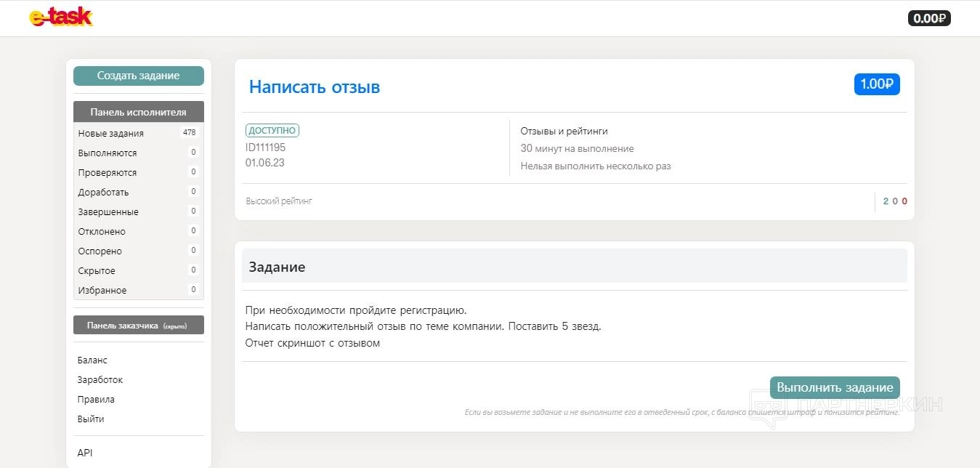Click the e-task logo
The height and width of the screenshot is (468, 980).
pos(61,18)
